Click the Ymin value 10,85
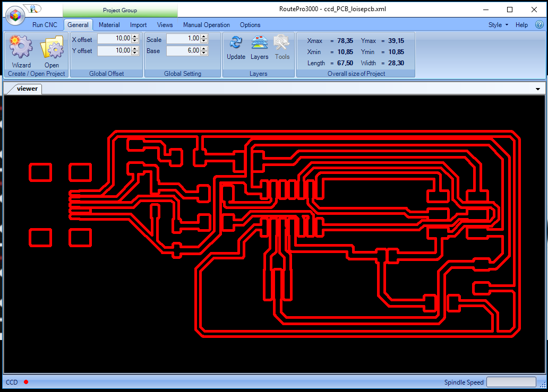The image size is (548, 392). click(x=396, y=52)
